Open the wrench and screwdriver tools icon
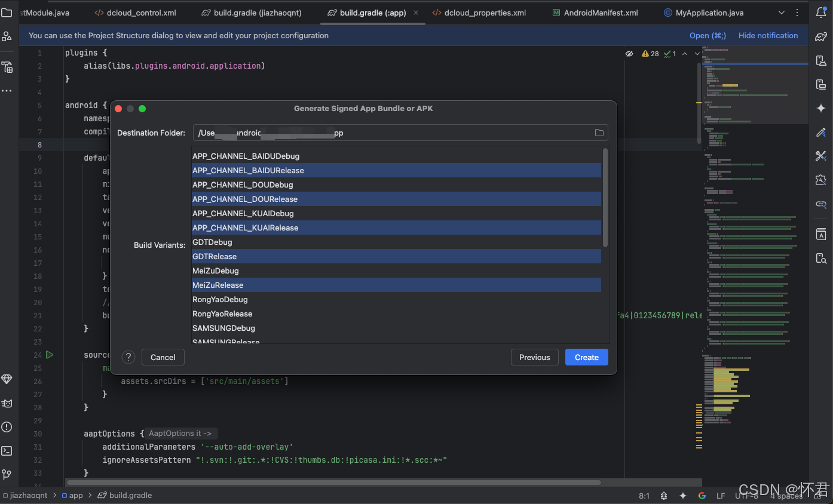Viewport: 833px width, 504px height. click(x=821, y=156)
